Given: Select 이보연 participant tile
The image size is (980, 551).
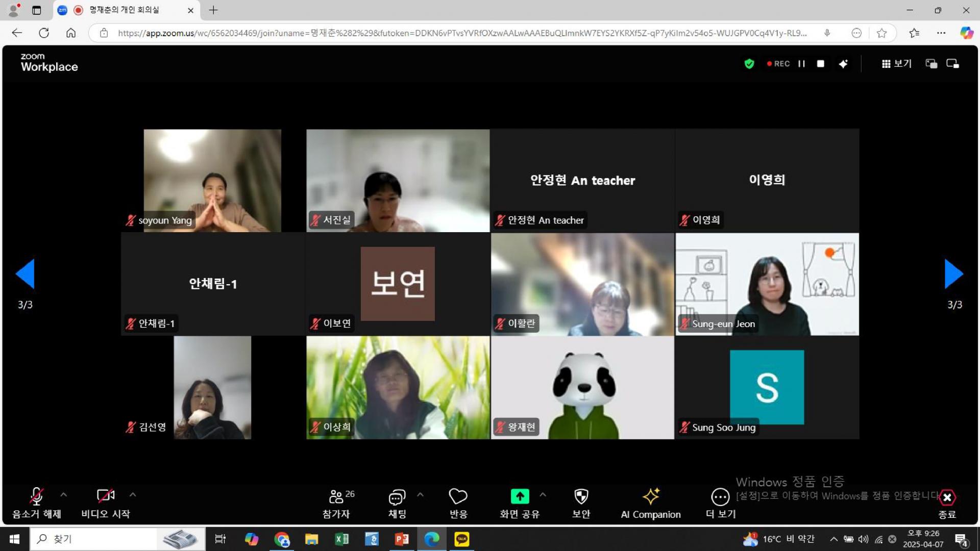Looking at the screenshot, I should (398, 284).
